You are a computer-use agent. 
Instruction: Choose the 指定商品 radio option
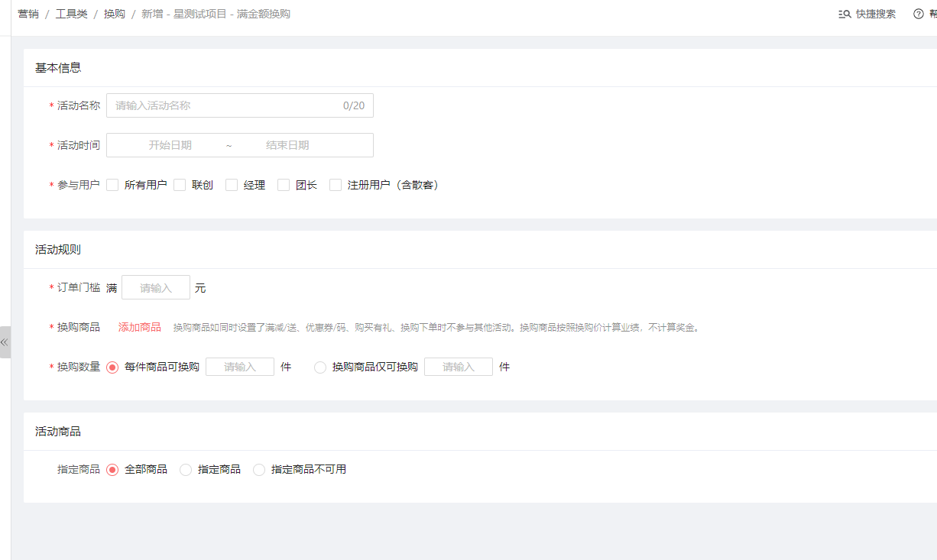(x=186, y=469)
